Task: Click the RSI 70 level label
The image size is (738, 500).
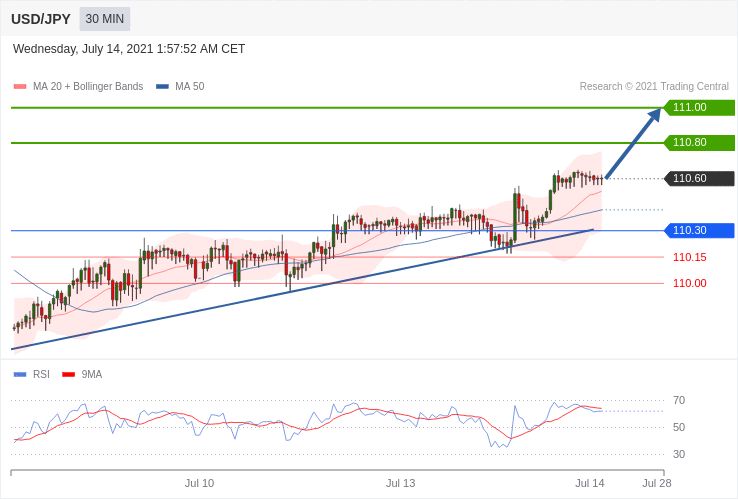Action: (679, 401)
